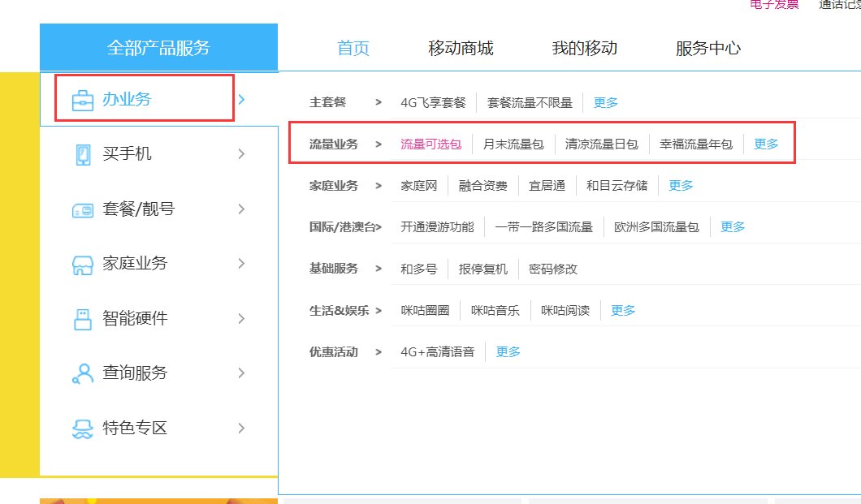Expand the 套餐/靓号 chevron arrow

pos(241,209)
